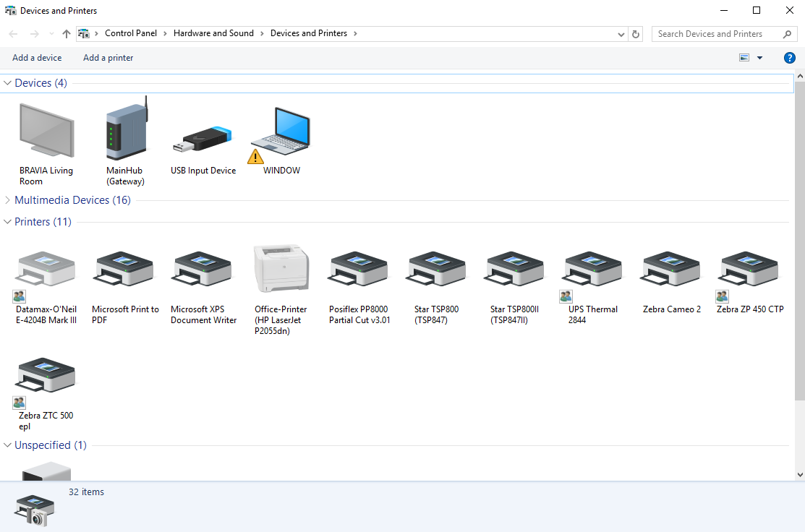805x532 pixels.
Task: Expand chevron after Control Panel breadcrumb
Action: [x=165, y=34]
